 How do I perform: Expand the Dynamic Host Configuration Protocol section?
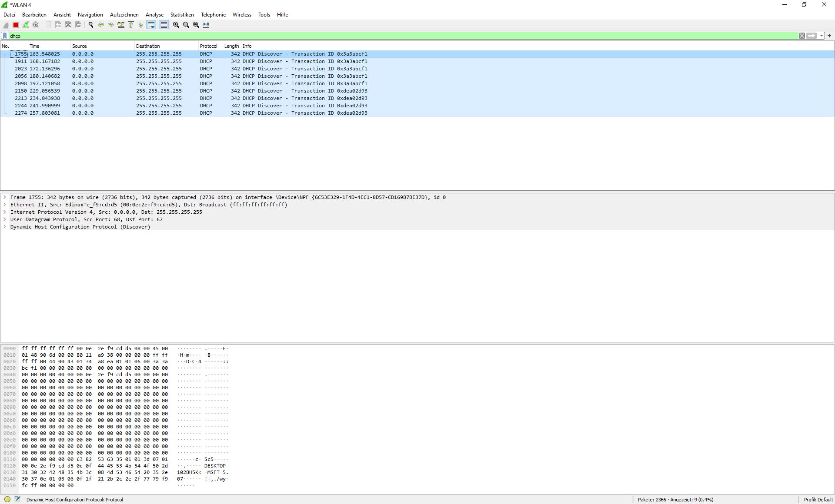[4, 227]
